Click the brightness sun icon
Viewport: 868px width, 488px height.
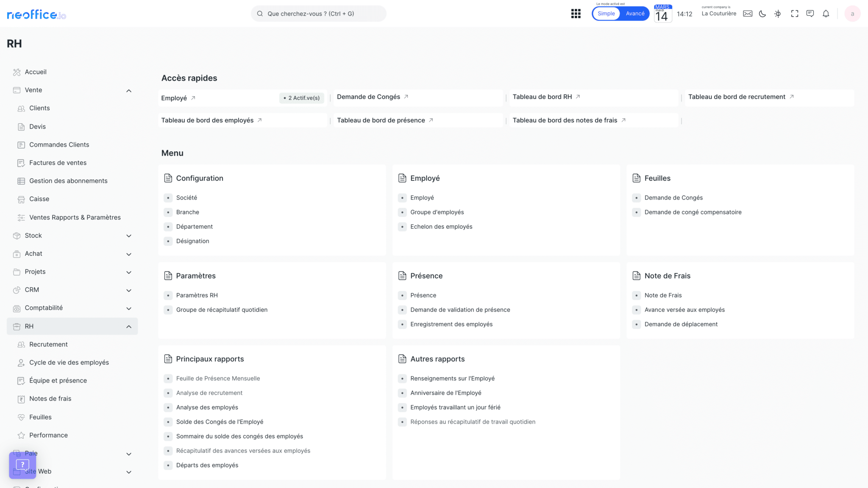point(777,14)
